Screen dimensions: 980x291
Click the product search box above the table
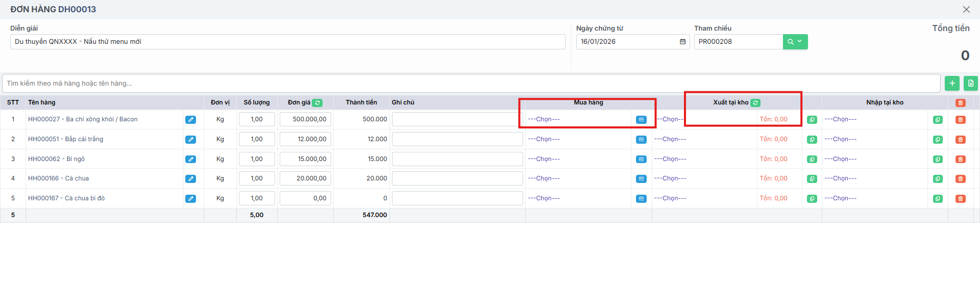pos(471,83)
